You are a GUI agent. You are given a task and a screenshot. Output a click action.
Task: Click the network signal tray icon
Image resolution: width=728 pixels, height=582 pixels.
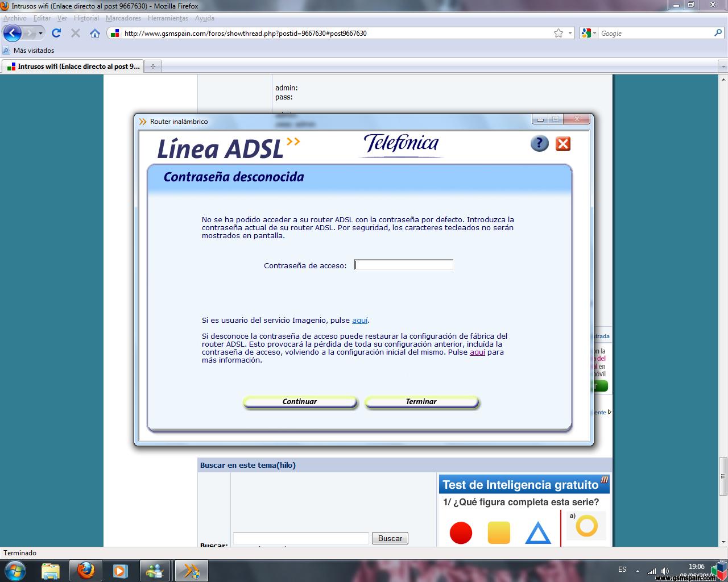click(x=652, y=571)
